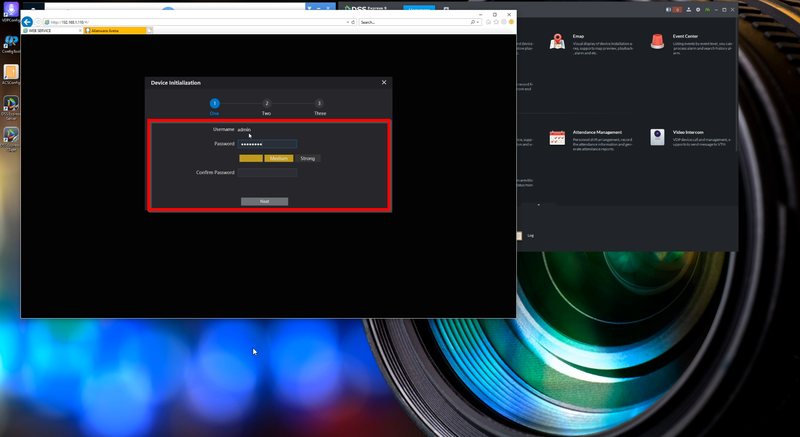
Task: Open the Log label in DSS
Action: tap(531, 236)
